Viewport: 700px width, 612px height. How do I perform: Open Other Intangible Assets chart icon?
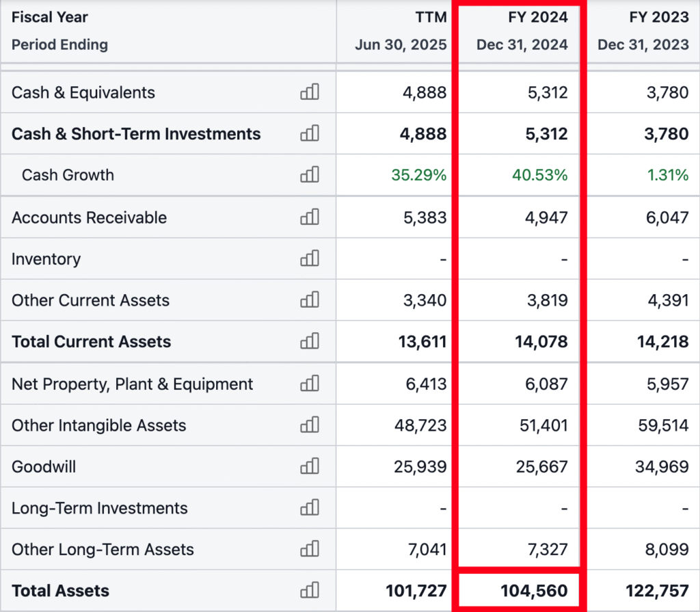click(x=310, y=425)
